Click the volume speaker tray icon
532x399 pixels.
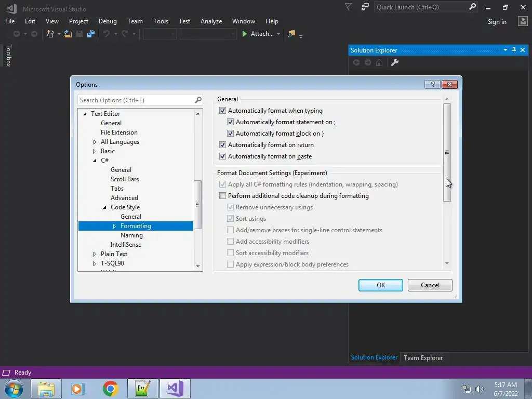[x=480, y=389]
